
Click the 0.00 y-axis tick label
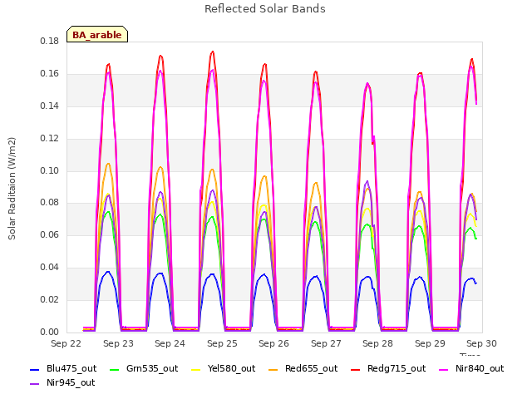click(50, 332)
